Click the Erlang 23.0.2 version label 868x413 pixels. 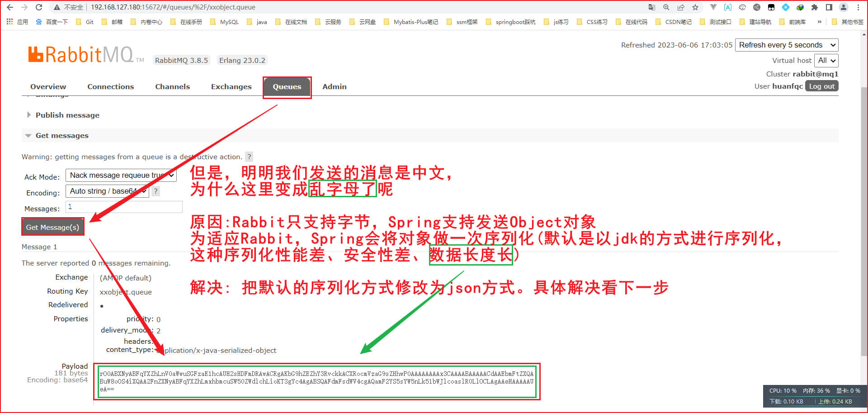pyautogui.click(x=242, y=61)
